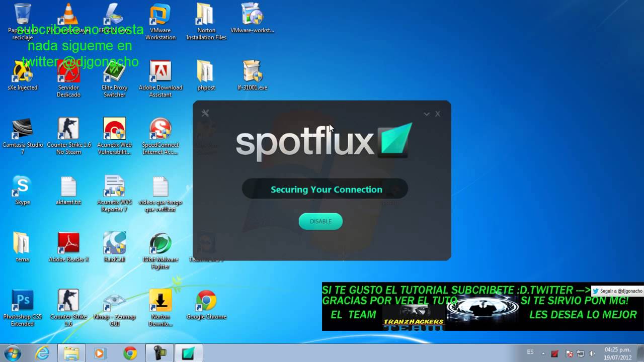The width and height of the screenshot is (644, 362).
Task: Select the Norton Downlo... desktop icon
Action: (160, 308)
